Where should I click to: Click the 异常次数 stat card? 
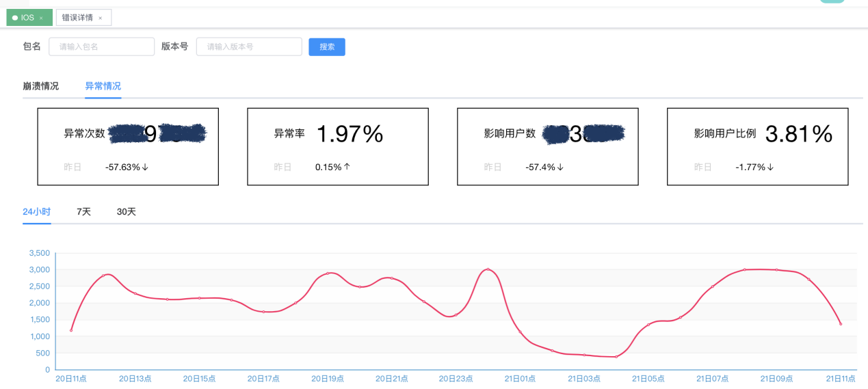coord(128,146)
